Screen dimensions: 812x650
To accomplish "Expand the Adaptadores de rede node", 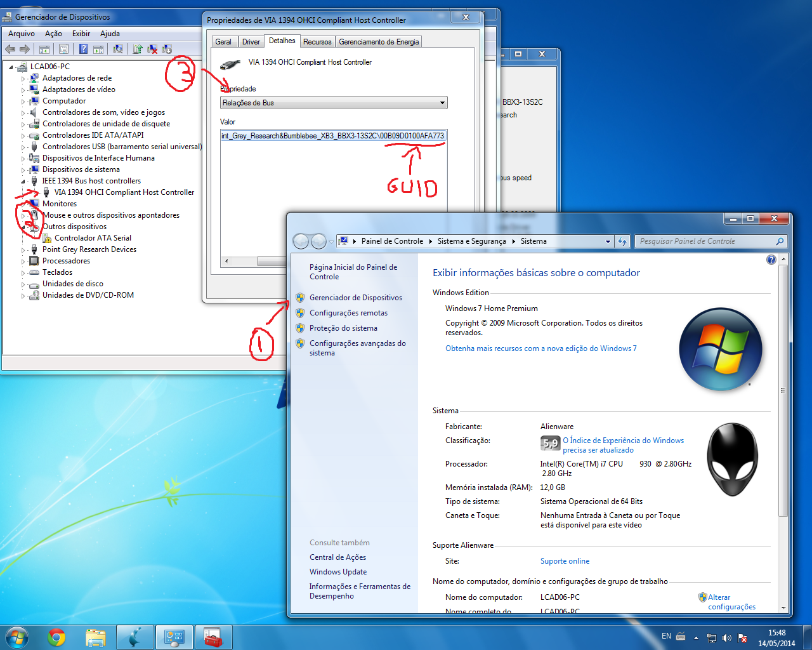I will point(23,79).
